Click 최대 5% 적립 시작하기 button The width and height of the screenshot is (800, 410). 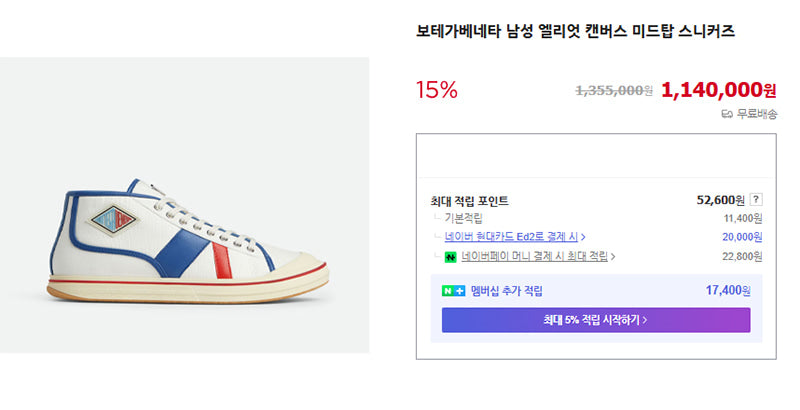[x=596, y=320]
